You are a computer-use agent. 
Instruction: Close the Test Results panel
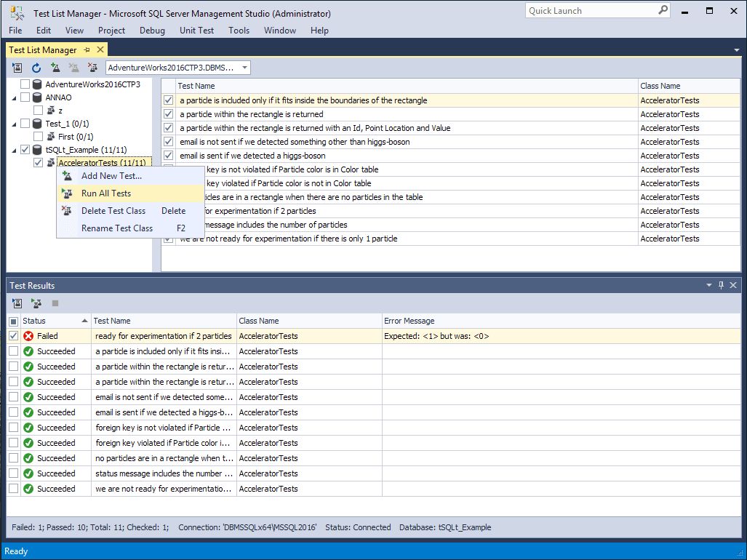pos(733,285)
